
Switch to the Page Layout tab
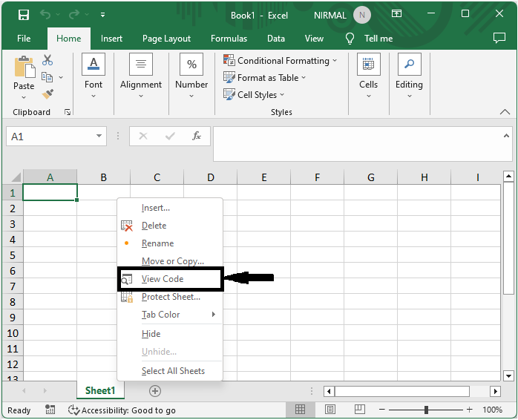166,39
